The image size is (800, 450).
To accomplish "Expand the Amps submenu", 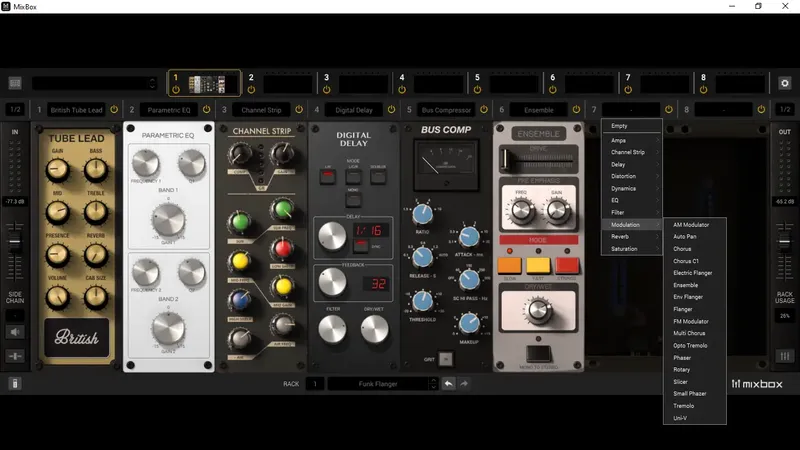I will 632,140.
